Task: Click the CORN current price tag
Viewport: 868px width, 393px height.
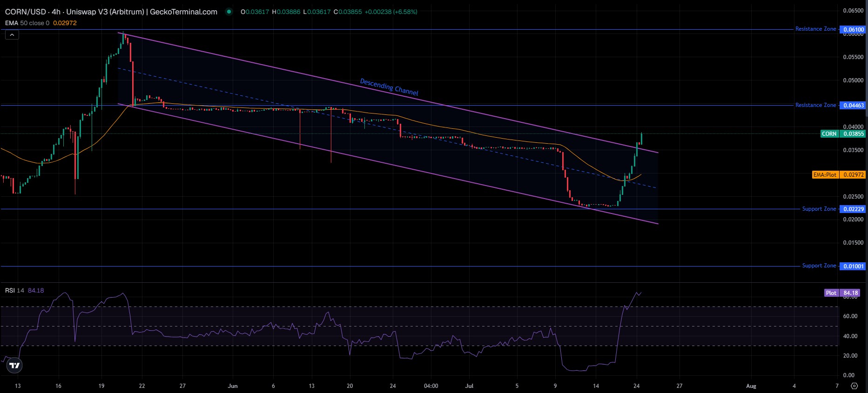Action: coord(843,134)
